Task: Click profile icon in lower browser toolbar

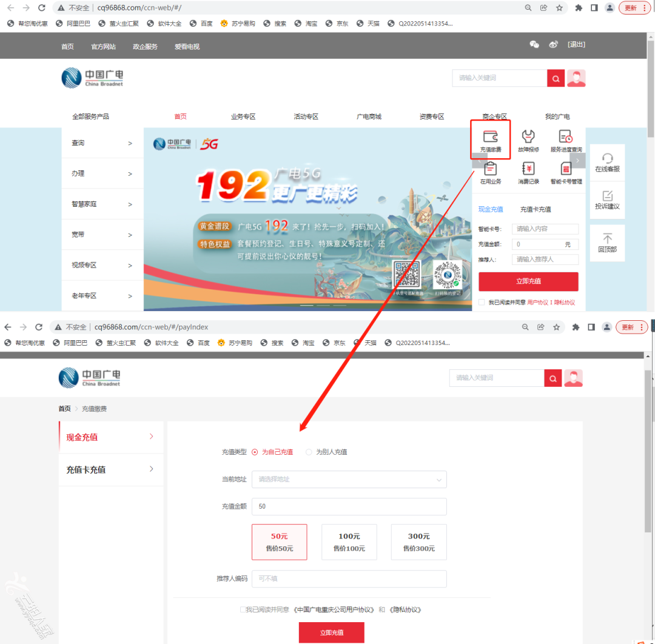Action: pos(607,327)
